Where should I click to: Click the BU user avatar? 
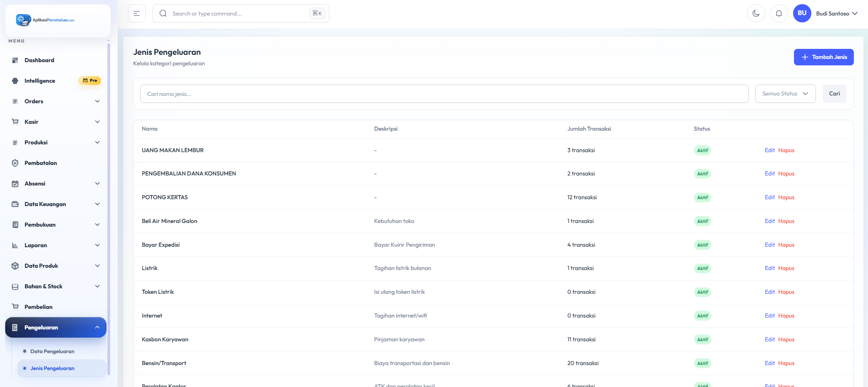(x=802, y=13)
